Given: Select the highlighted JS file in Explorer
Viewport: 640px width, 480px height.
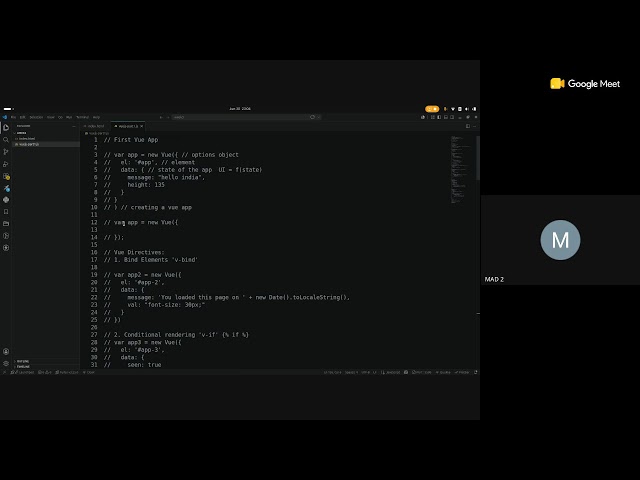Looking at the screenshot, I should [46, 144].
